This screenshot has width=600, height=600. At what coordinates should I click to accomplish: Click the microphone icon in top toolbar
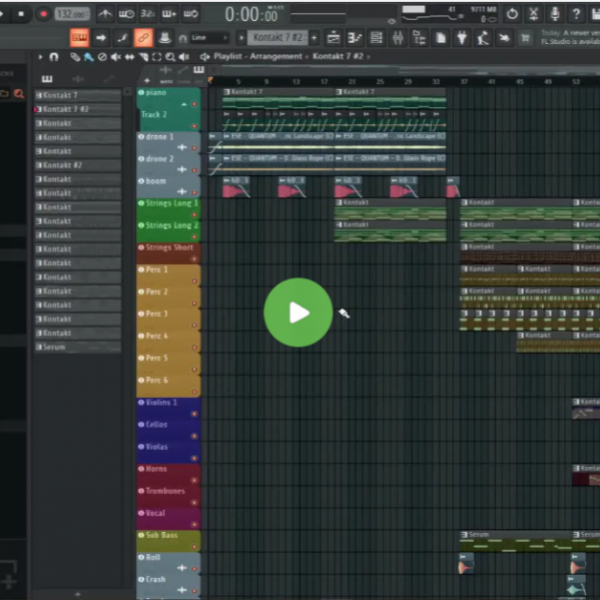pyautogui.click(x=556, y=14)
